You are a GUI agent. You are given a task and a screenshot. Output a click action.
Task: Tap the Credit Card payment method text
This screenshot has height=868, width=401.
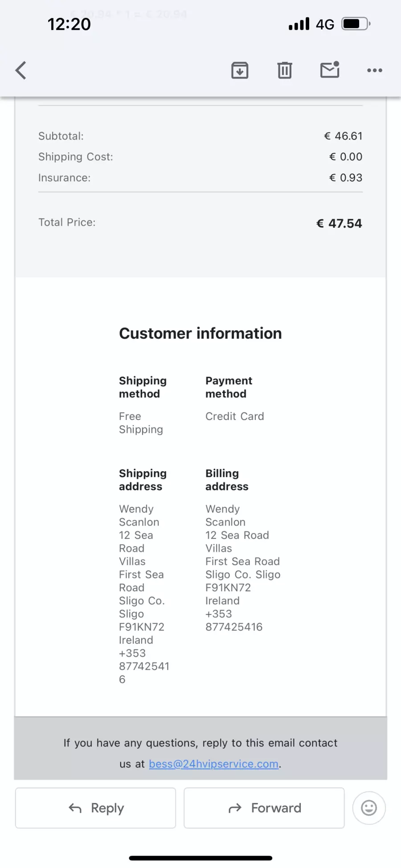(x=234, y=416)
